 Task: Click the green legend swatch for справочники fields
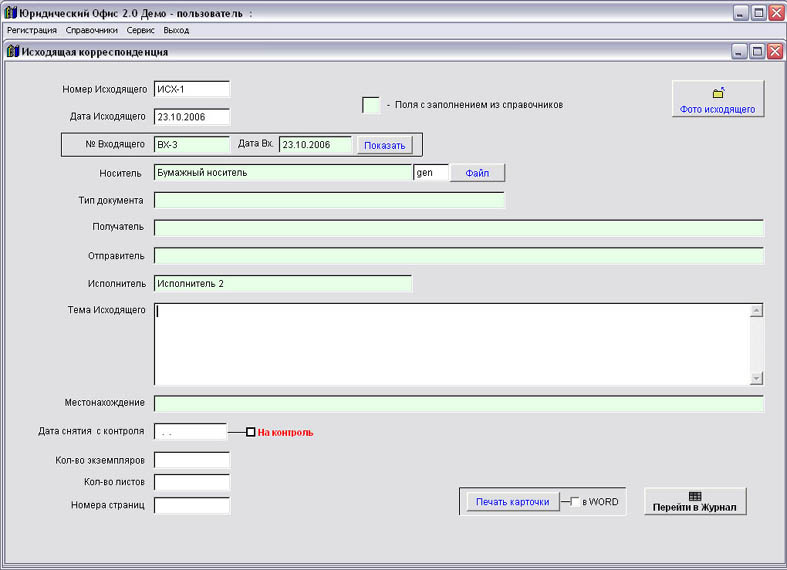coord(371,105)
